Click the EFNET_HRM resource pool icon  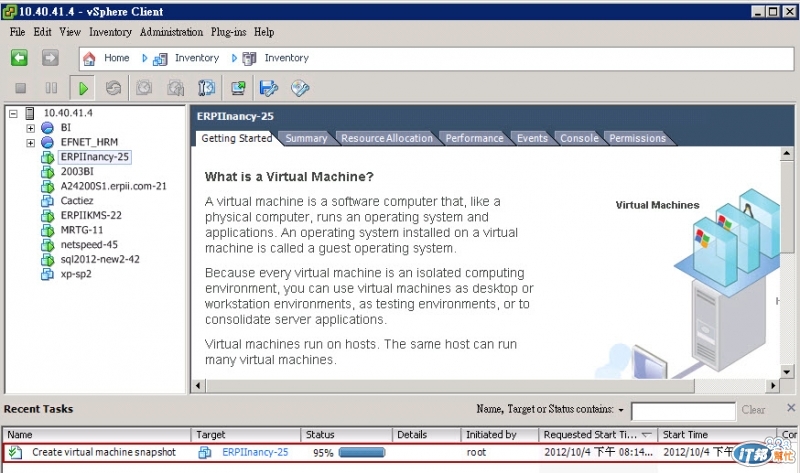click(x=47, y=142)
